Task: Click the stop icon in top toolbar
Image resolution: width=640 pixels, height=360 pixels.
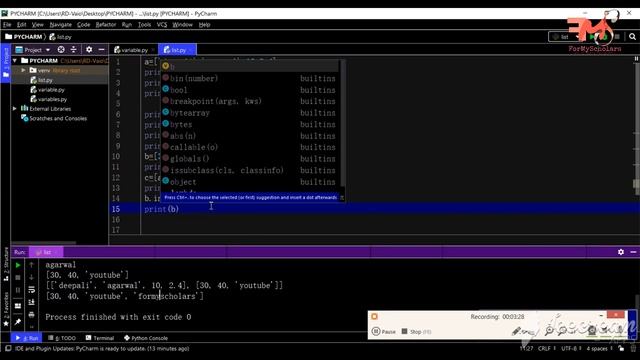Action: point(617,37)
